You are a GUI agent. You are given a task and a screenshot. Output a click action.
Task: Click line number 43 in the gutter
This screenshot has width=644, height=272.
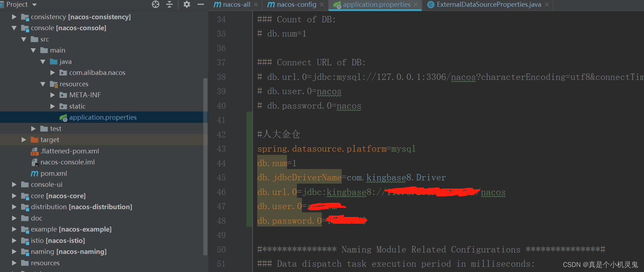click(221, 149)
